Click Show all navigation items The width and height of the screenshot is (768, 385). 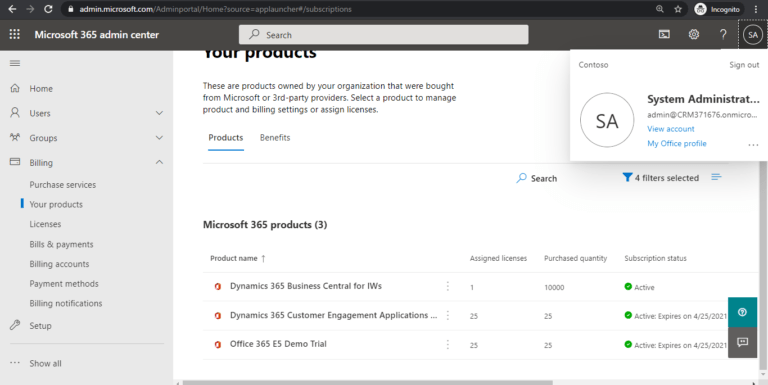(x=45, y=363)
